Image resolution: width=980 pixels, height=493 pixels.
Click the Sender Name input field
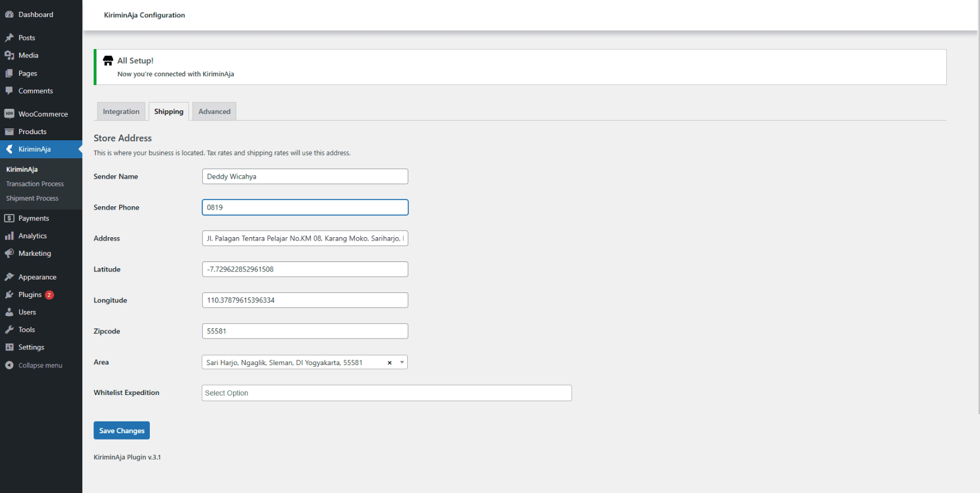point(305,176)
